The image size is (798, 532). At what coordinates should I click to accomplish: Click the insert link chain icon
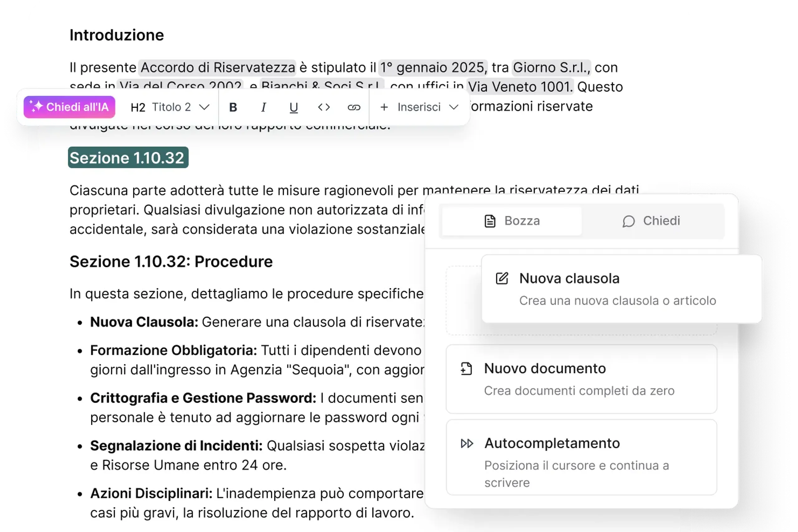(x=353, y=108)
